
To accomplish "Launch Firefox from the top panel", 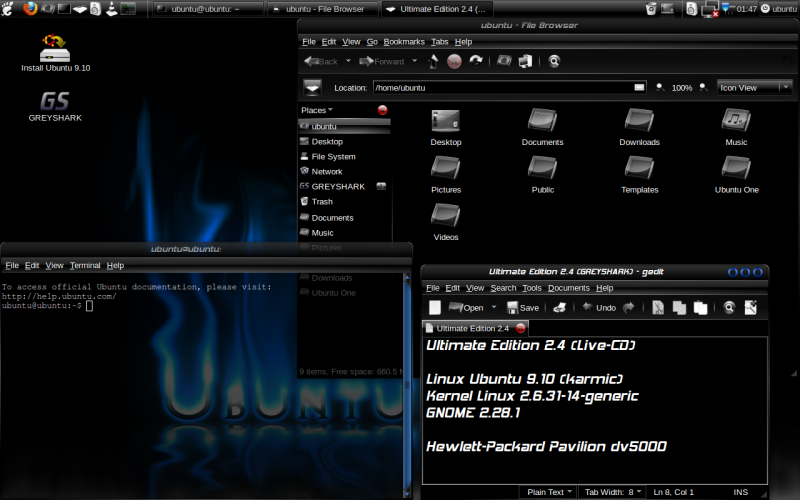I will pyautogui.click(x=31, y=8).
